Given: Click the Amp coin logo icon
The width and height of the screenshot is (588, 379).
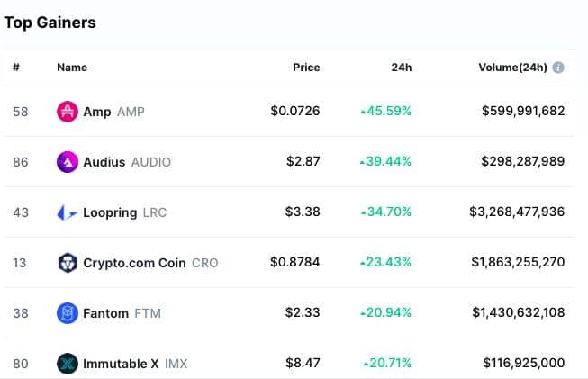Looking at the screenshot, I should tap(68, 112).
